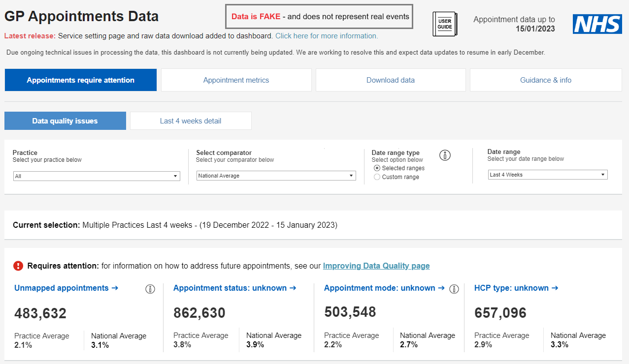Select the Selected ranges radio button

[x=377, y=168]
